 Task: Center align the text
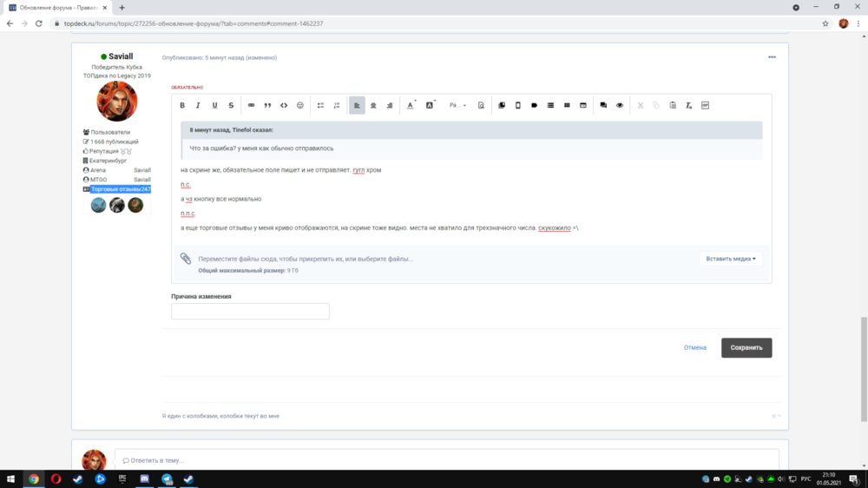[x=373, y=105]
